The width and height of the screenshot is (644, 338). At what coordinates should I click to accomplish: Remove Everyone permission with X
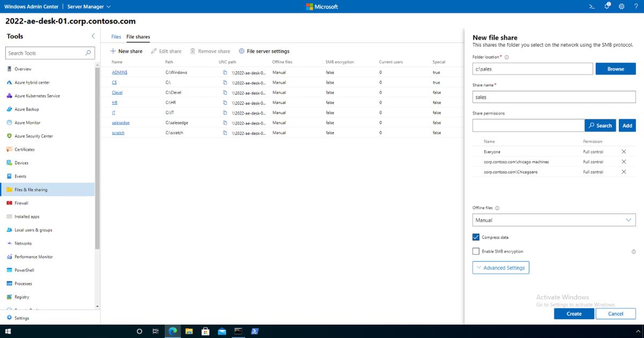(x=624, y=152)
